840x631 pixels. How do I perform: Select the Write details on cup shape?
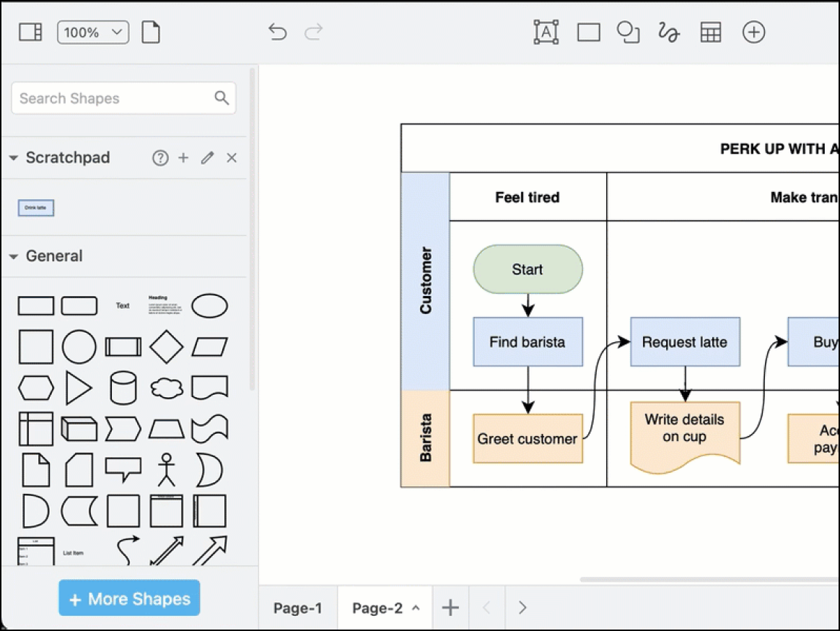tap(685, 436)
